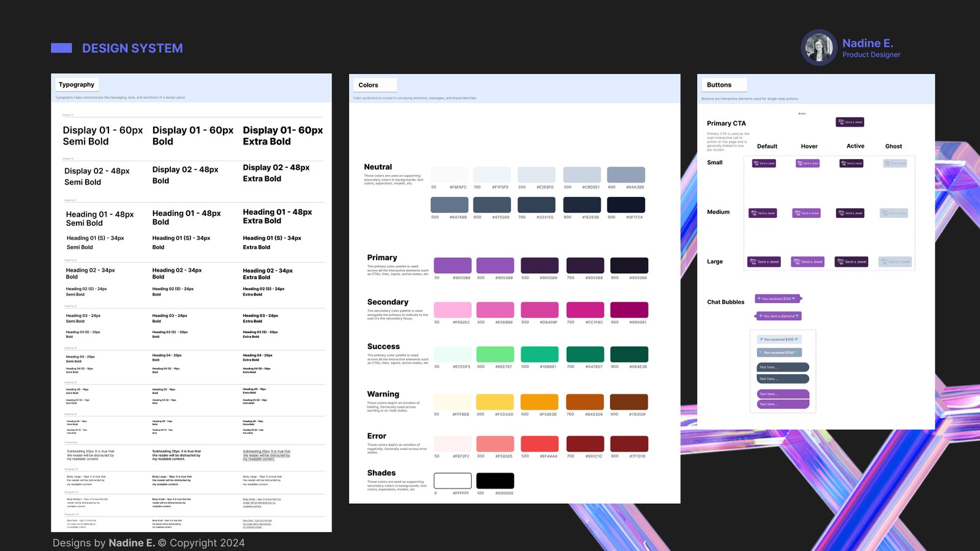Click the Small Hover Send a Jewel button
The image size is (980, 551).
tap(807, 163)
